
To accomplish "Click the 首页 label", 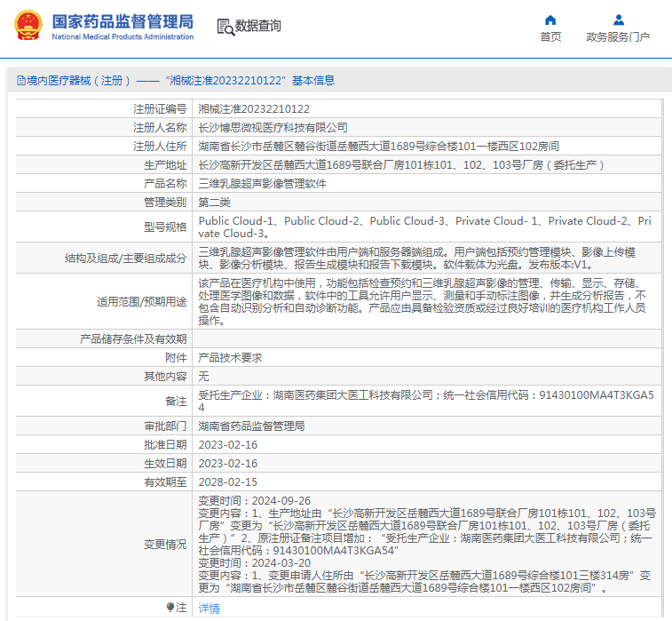I will 550,37.
